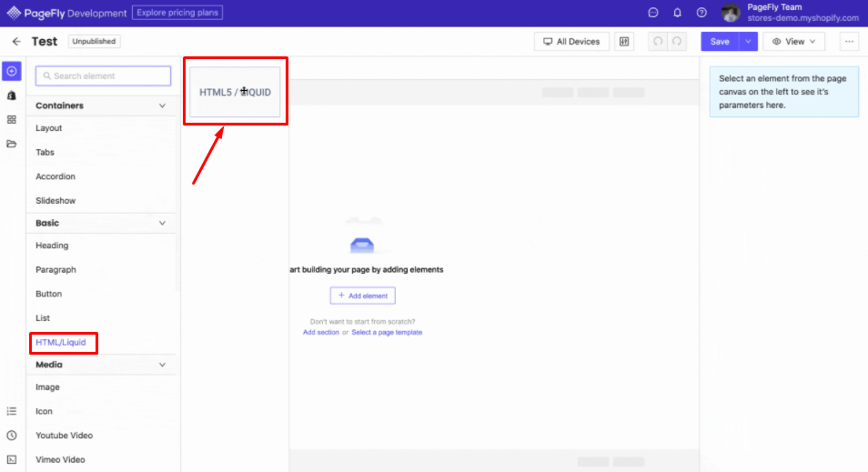This screenshot has width=868, height=472.
Task: Click the Add element button on canvas
Action: [x=362, y=296]
